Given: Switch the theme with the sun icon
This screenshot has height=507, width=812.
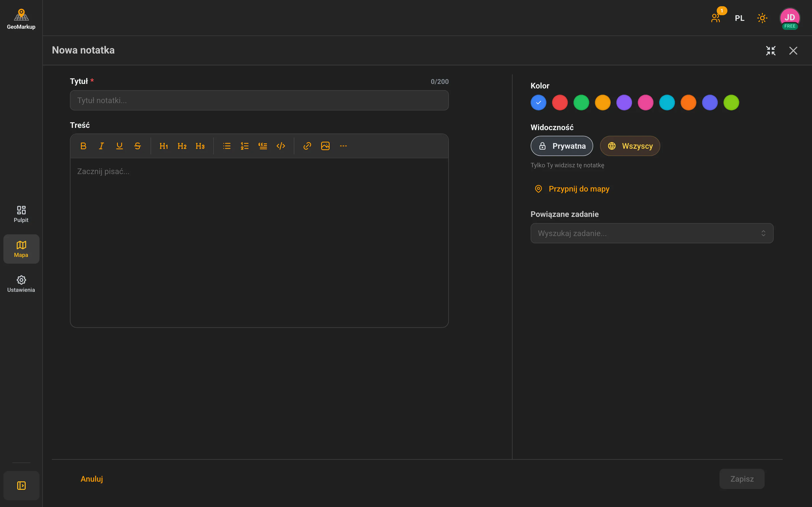Looking at the screenshot, I should click(762, 18).
